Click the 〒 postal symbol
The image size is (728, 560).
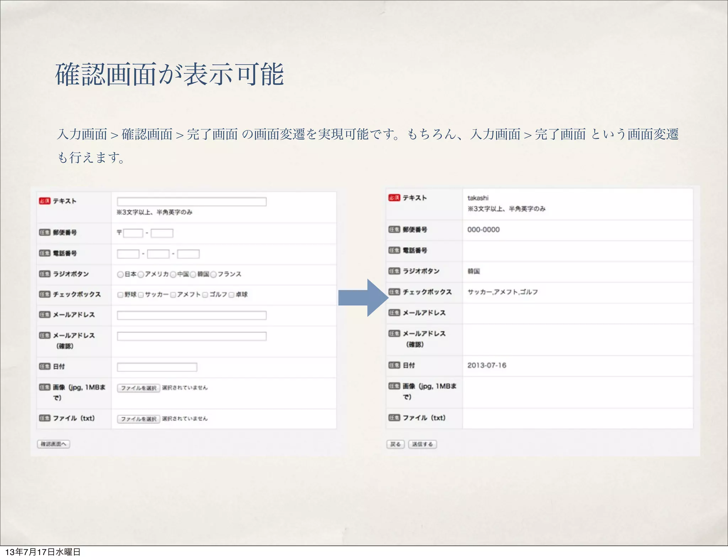click(x=119, y=233)
